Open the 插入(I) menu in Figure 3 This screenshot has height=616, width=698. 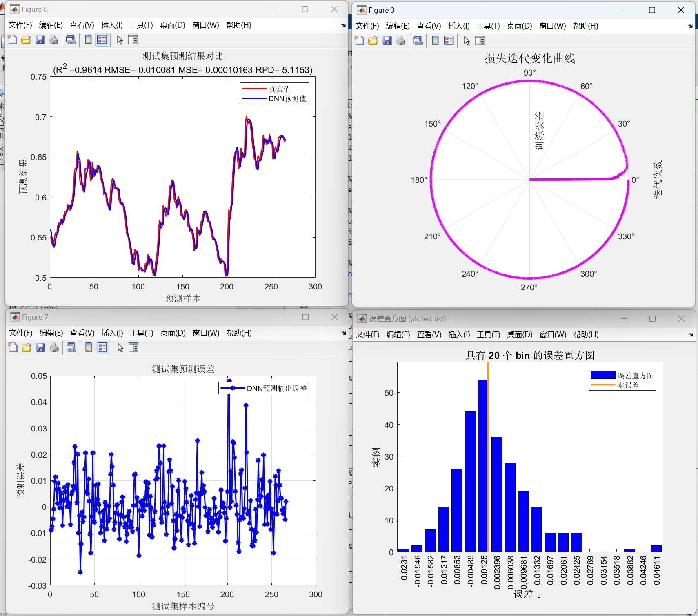[458, 26]
